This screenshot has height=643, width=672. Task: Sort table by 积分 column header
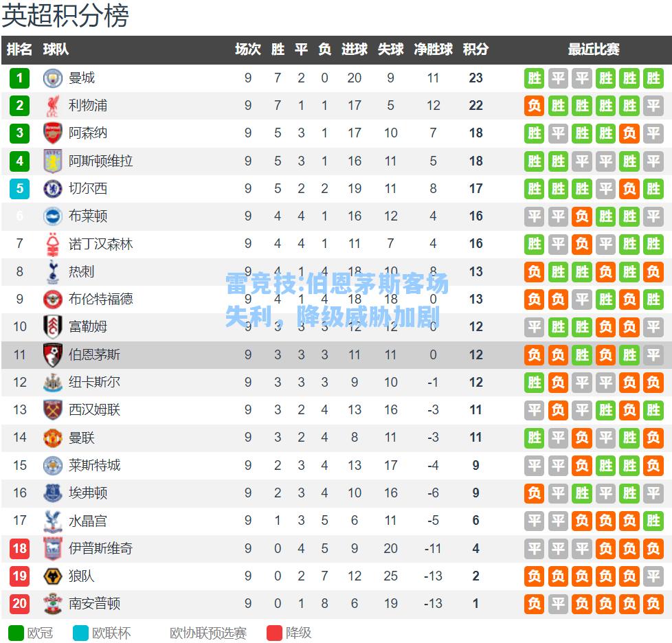tap(475, 49)
